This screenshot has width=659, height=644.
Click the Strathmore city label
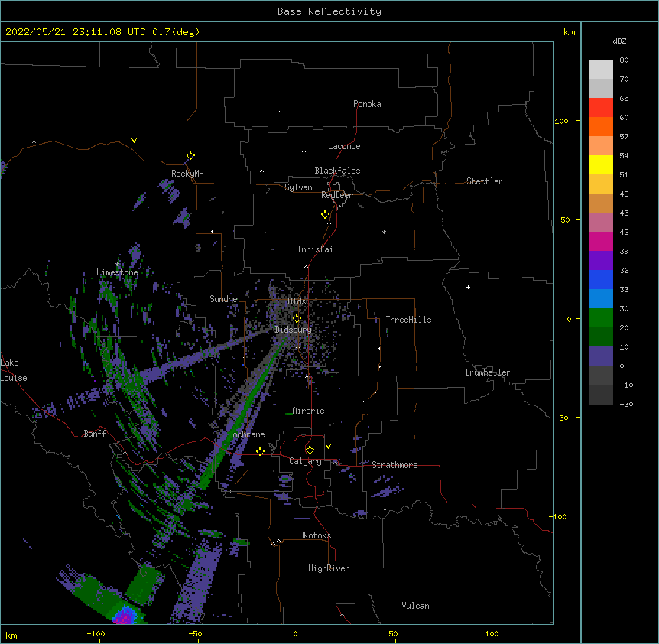coord(394,465)
